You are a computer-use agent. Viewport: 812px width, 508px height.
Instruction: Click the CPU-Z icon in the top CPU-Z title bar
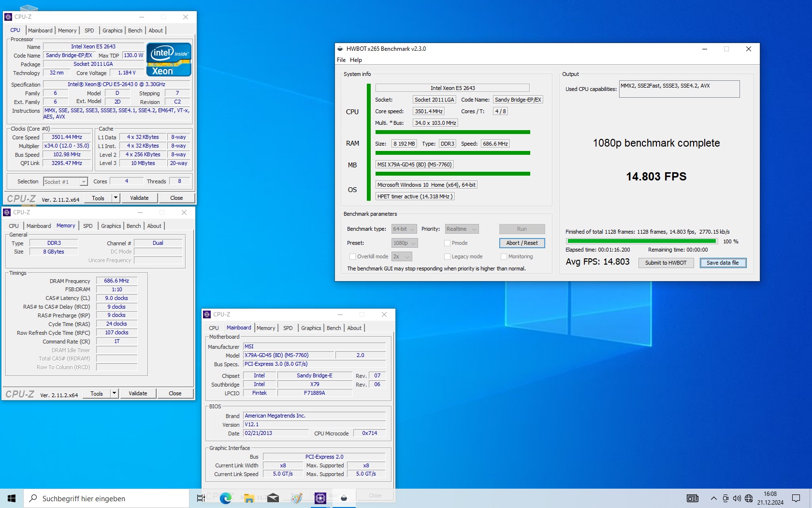[x=8, y=17]
